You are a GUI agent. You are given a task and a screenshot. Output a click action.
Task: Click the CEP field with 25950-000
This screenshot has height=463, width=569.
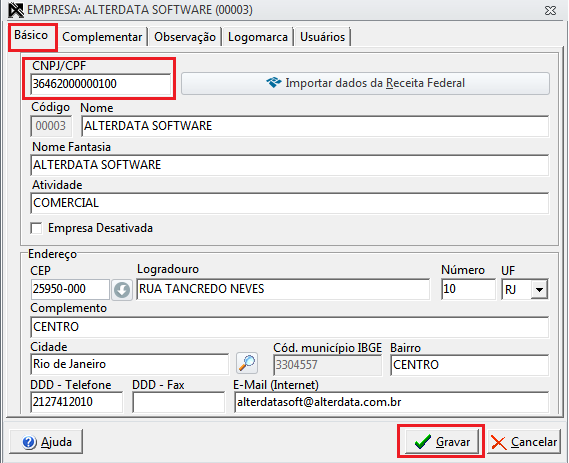click(70, 289)
